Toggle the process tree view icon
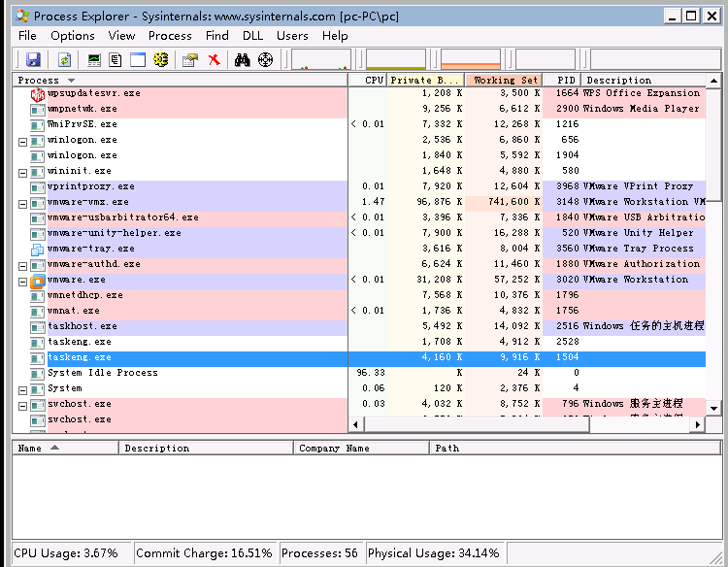Image resolution: width=728 pixels, height=567 pixels. 116,59
